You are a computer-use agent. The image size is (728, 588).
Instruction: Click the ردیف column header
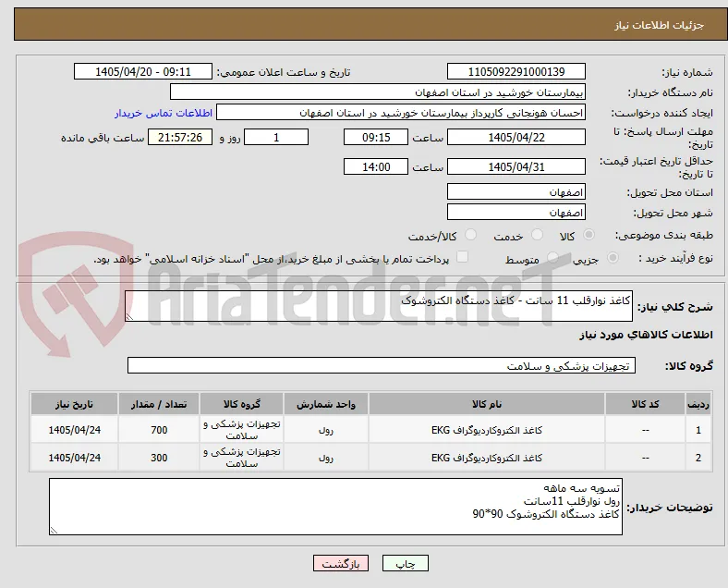coord(698,404)
